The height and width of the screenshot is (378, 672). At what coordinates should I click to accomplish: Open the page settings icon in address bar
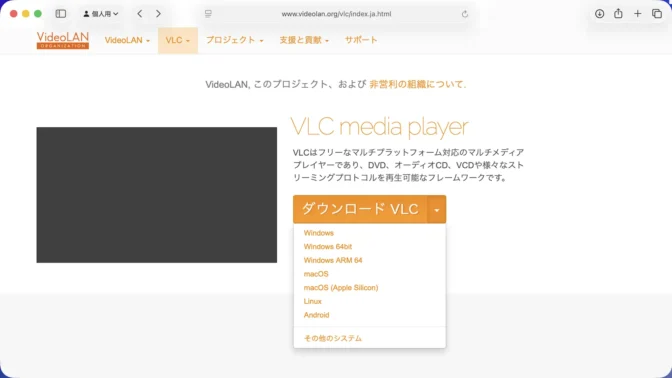(x=208, y=14)
